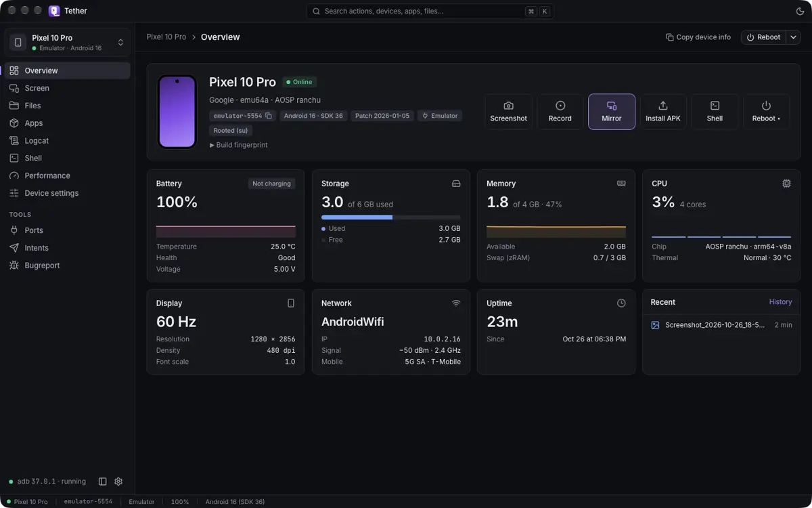Open the Files sidebar item

pos(67,106)
